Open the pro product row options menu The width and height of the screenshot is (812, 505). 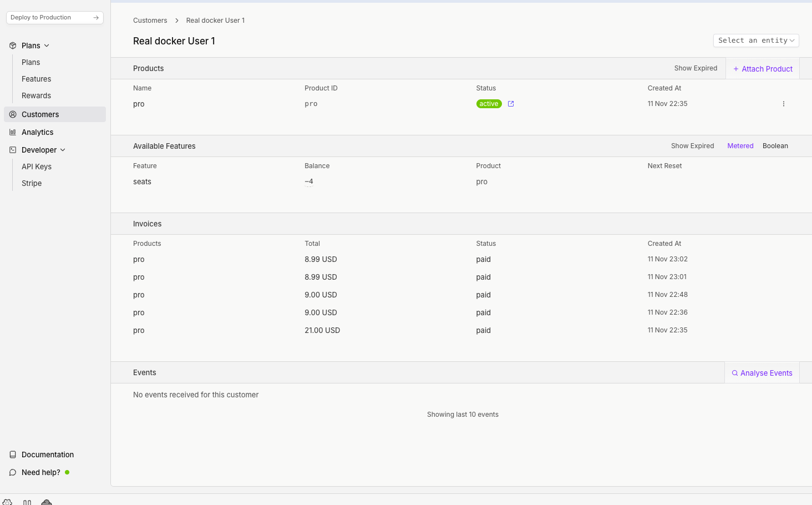point(783,104)
